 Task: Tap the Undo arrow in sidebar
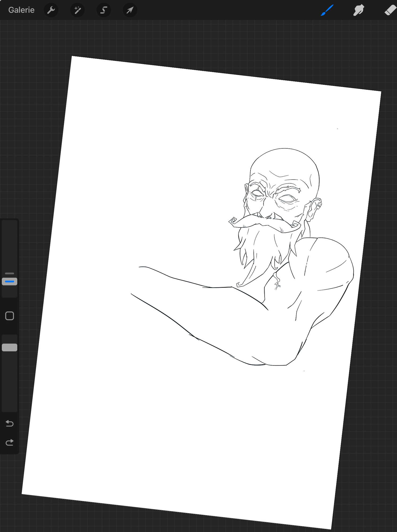point(10,423)
